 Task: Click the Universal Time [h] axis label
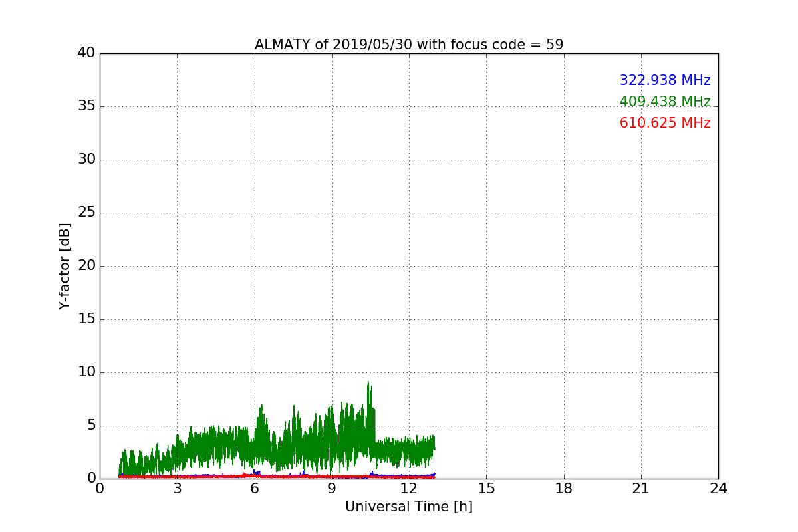pyautogui.click(x=409, y=507)
